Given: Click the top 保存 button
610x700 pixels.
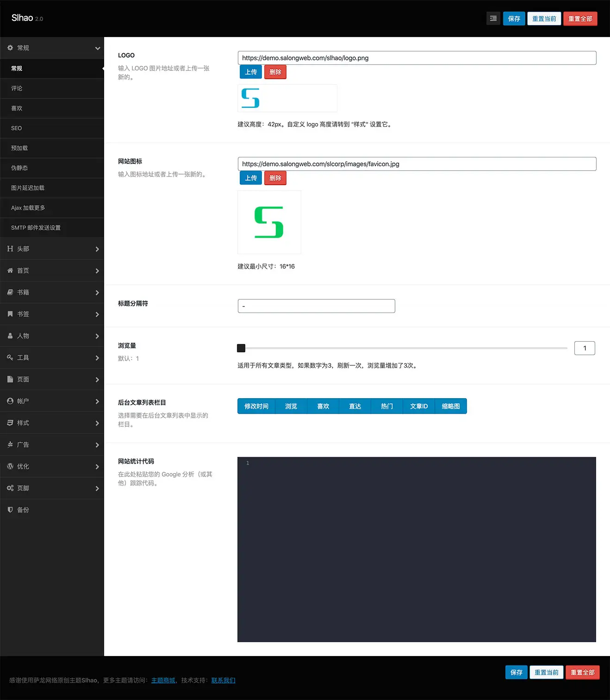Looking at the screenshot, I should (514, 19).
